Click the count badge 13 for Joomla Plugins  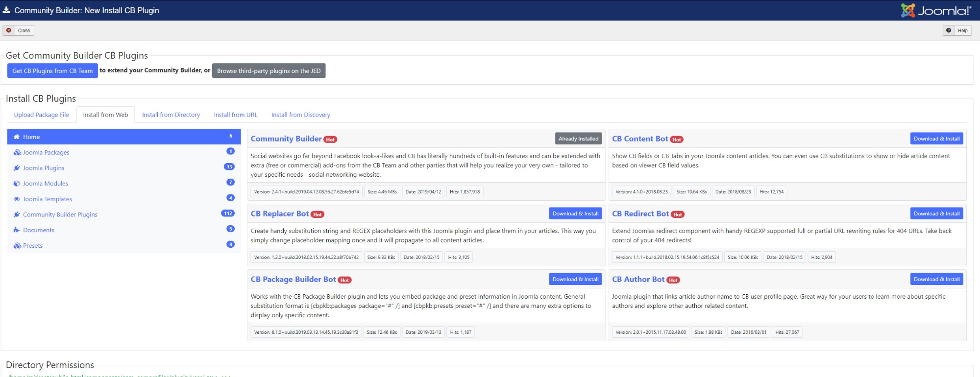pos(229,166)
